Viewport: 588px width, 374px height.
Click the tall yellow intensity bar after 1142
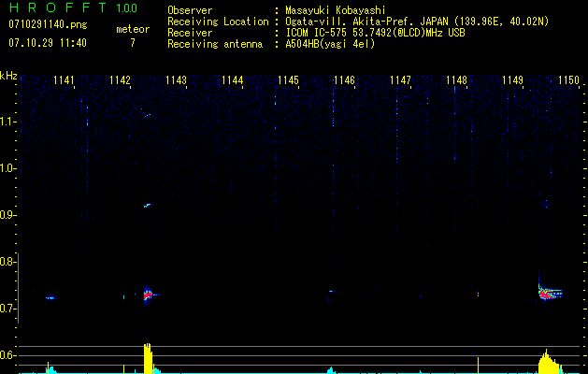(x=148, y=358)
